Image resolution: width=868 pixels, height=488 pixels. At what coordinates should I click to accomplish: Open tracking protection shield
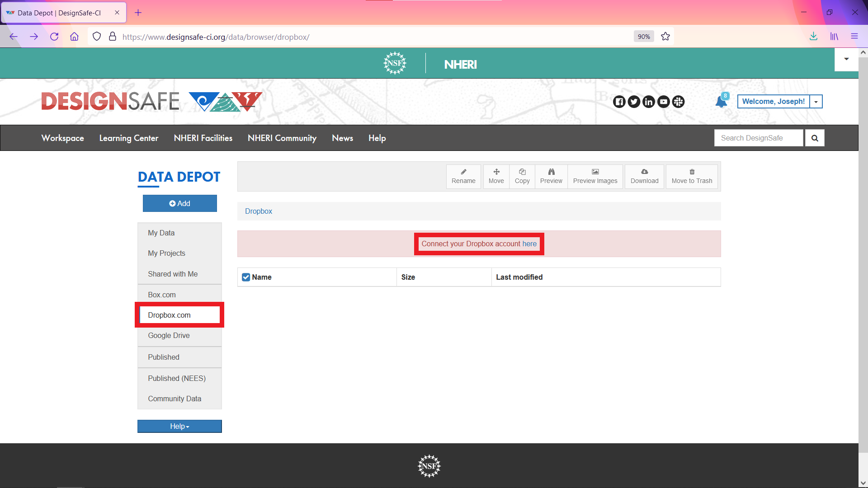coord(97,37)
